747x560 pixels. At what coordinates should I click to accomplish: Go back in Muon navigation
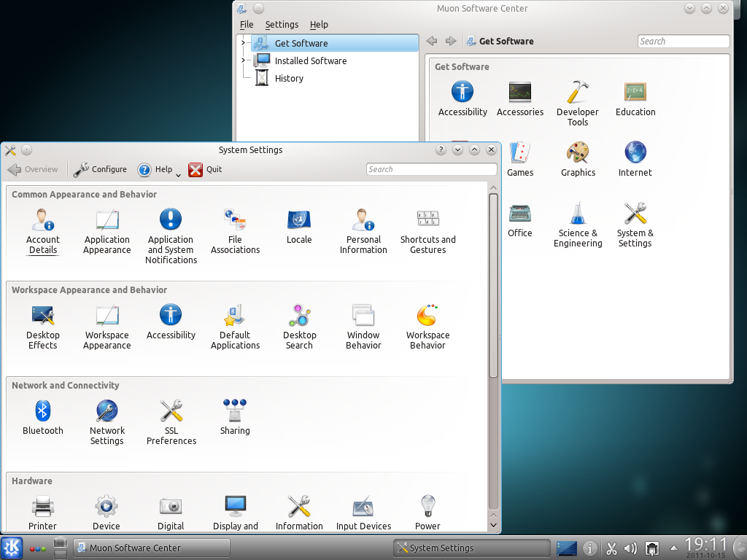(x=432, y=41)
